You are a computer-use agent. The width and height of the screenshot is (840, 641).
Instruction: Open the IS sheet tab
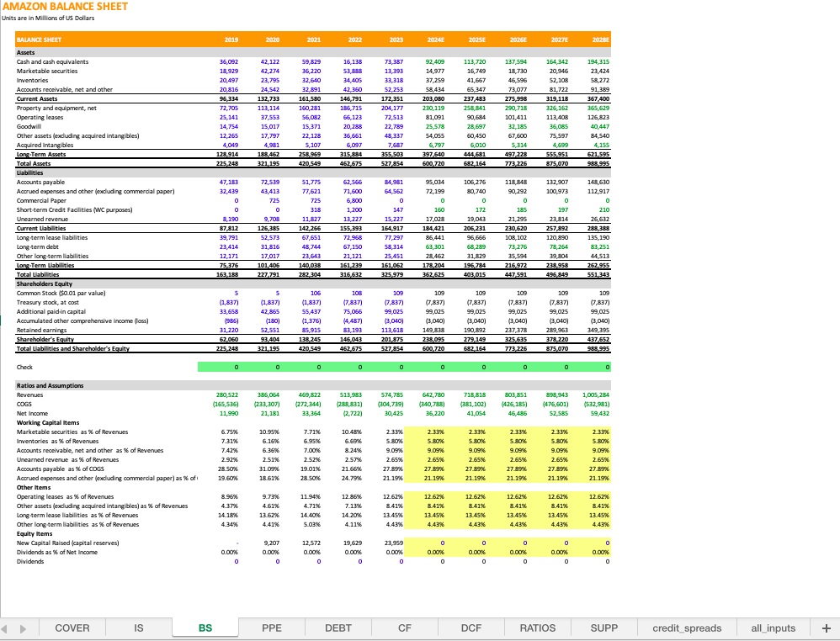[x=139, y=628]
